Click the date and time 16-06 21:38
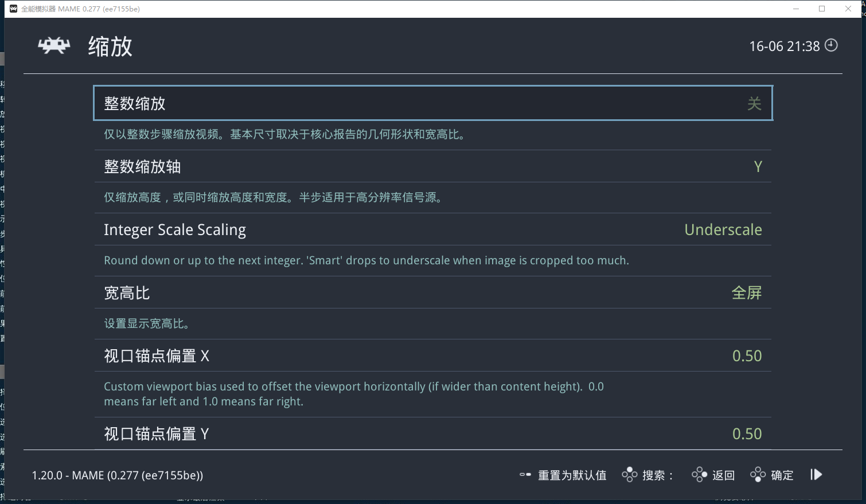 coord(785,46)
